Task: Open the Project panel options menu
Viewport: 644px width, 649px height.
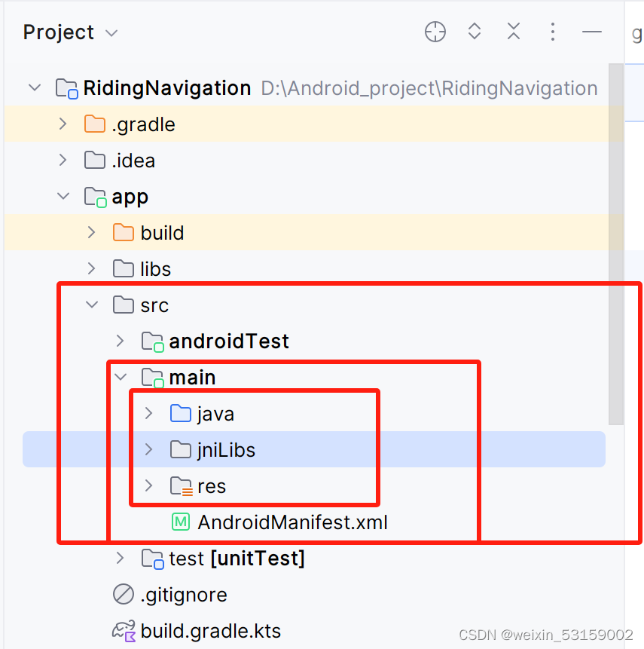Action: tap(553, 32)
